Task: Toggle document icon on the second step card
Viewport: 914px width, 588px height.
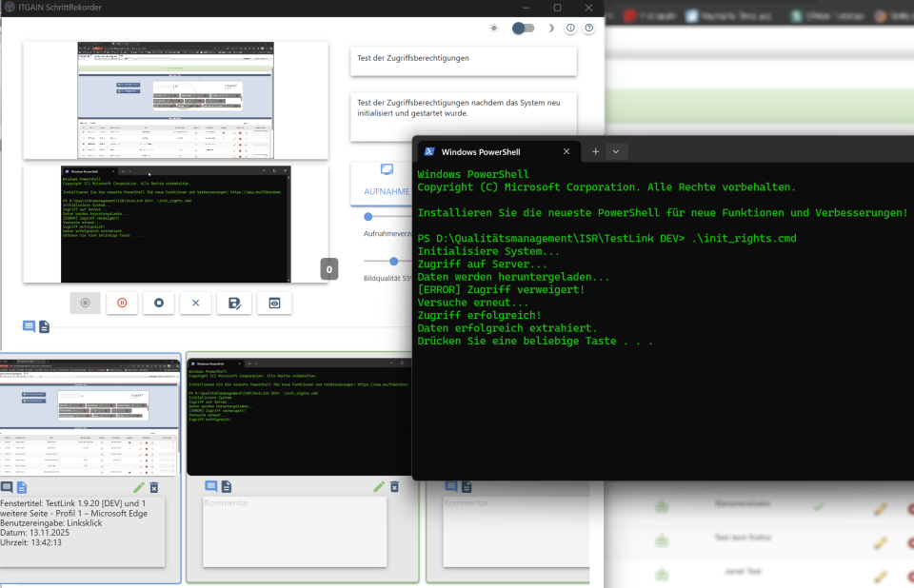Action: pyautogui.click(x=227, y=487)
